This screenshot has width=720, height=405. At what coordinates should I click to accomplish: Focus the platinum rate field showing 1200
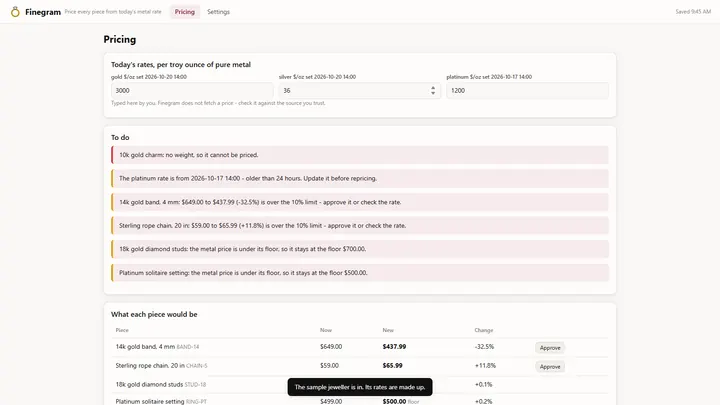click(x=527, y=90)
